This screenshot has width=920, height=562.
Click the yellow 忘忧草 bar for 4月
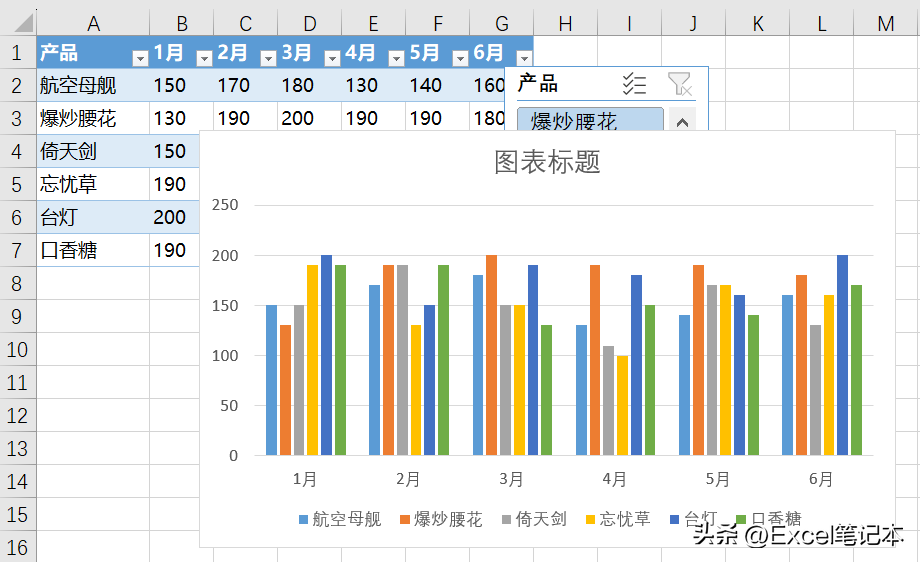point(623,405)
